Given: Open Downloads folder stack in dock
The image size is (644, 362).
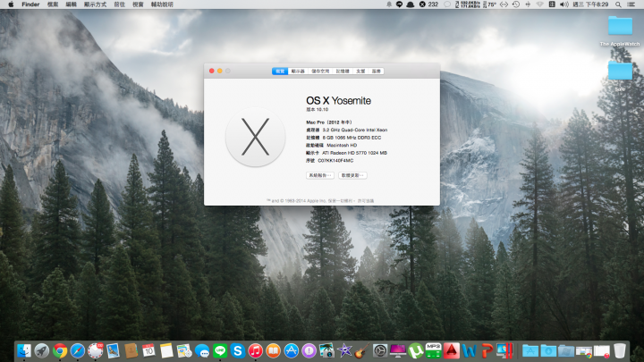Looking at the screenshot, I should pyautogui.click(x=548, y=351).
